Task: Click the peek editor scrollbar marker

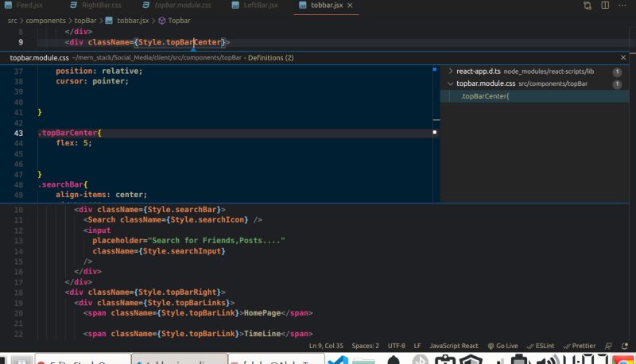Action: pyautogui.click(x=434, y=132)
